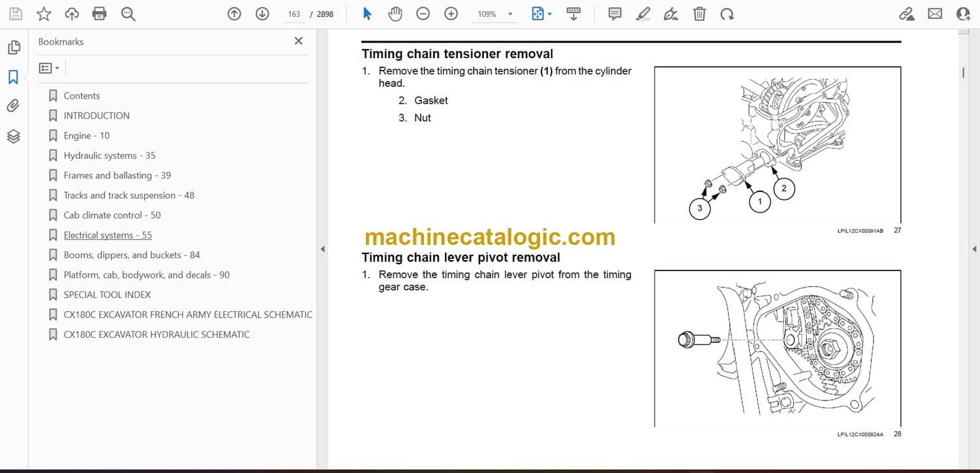Viewport: 980px width, 473px height.
Task: Expand the right tools pane arrow
Action: coord(974,249)
